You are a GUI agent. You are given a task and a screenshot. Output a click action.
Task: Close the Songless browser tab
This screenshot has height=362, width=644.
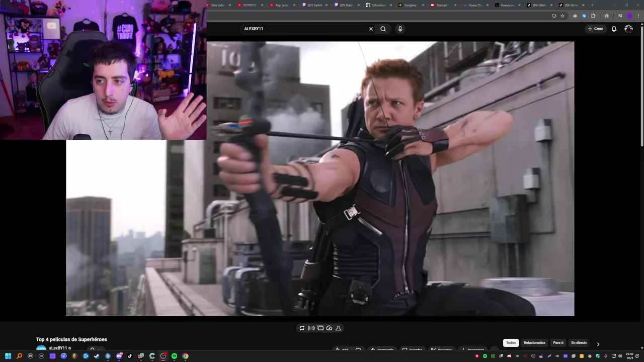[x=423, y=5]
